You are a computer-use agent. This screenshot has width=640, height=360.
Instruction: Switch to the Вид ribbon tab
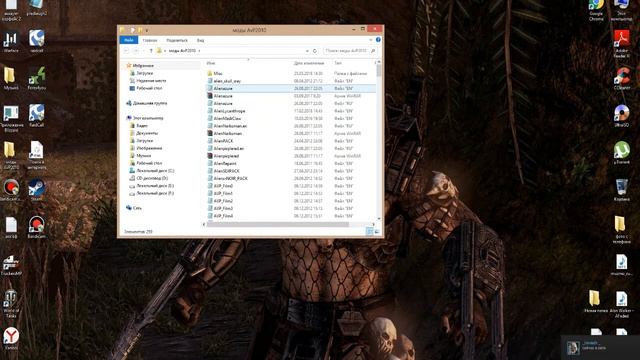tap(200, 40)
